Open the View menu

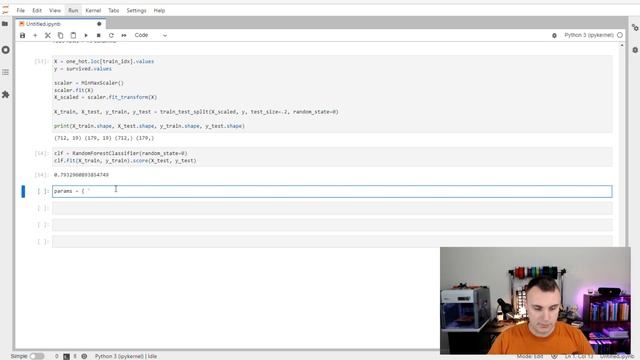55,11
